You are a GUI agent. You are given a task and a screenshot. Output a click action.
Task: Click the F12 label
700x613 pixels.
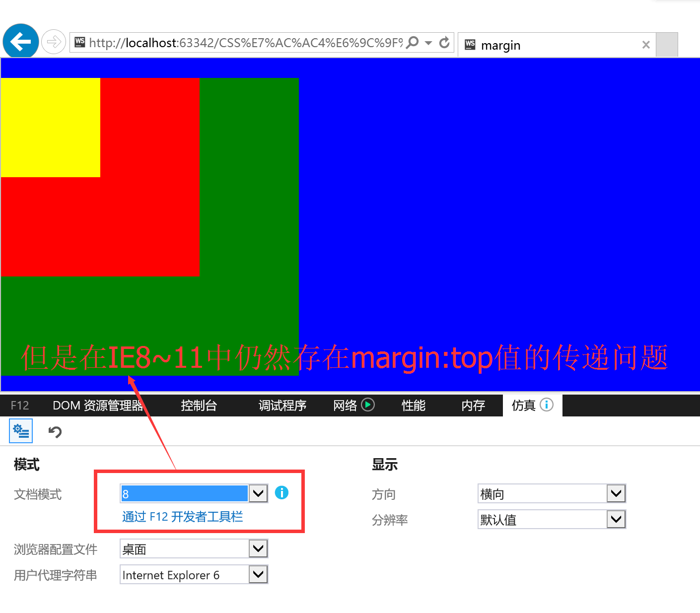coord(20,406)
